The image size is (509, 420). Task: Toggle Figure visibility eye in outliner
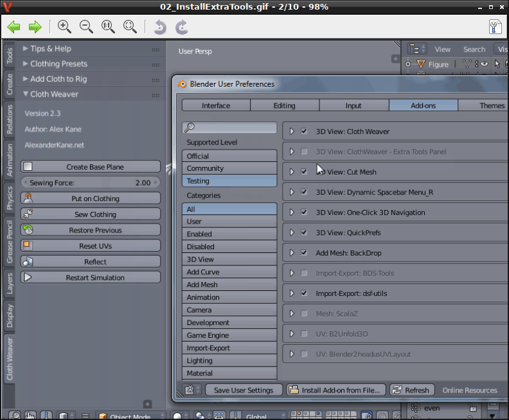point(485,64)
